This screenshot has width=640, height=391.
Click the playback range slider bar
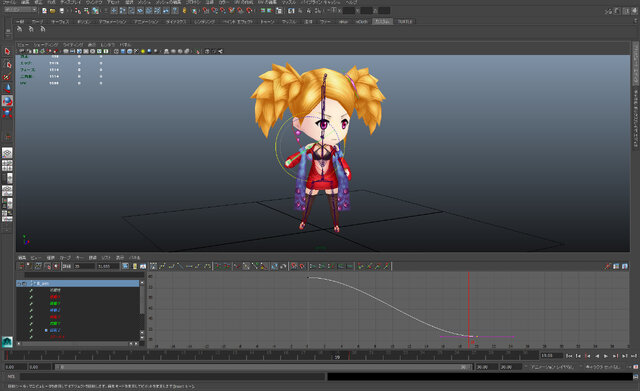(263, 367)
